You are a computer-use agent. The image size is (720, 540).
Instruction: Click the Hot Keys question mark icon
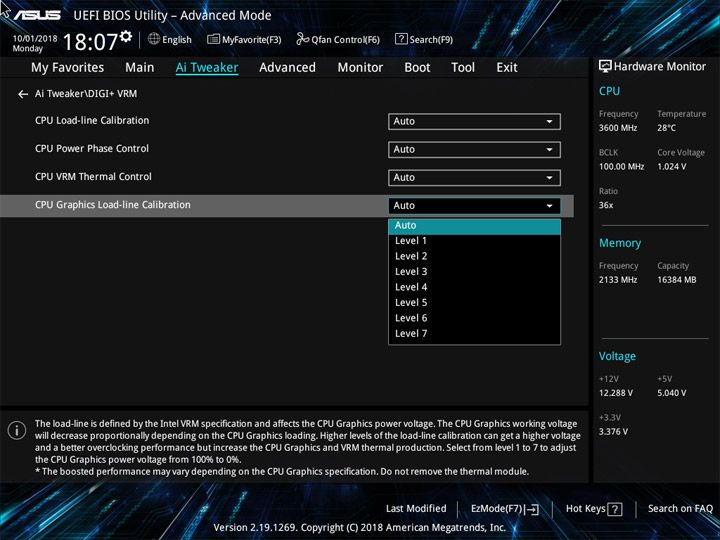[615, 509]
